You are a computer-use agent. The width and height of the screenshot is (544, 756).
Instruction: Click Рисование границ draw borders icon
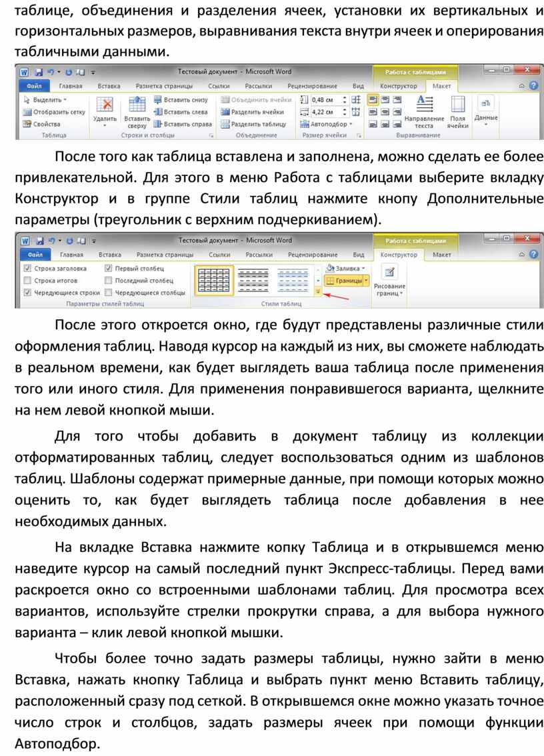pos(390,271)
